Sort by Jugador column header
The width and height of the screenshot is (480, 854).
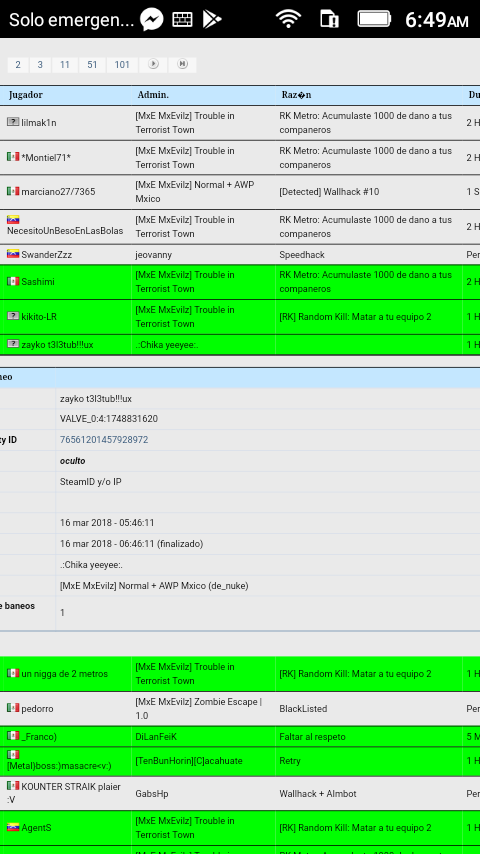click(x=26, y=95)
